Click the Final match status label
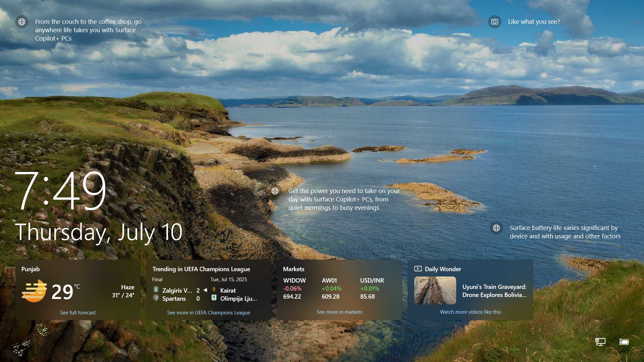The width and height of the screenshot is (644, 362). pos(157,279)
